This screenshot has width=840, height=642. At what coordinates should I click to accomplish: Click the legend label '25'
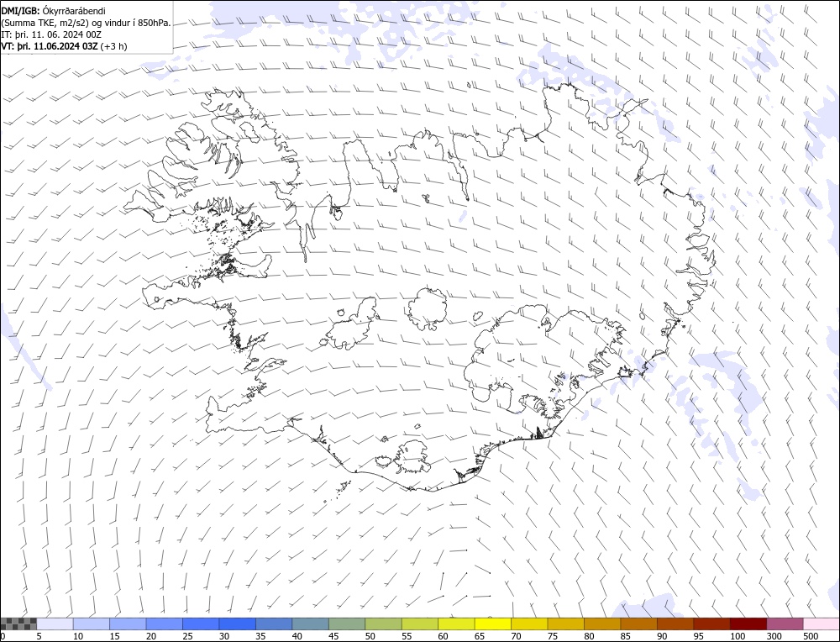187,636
